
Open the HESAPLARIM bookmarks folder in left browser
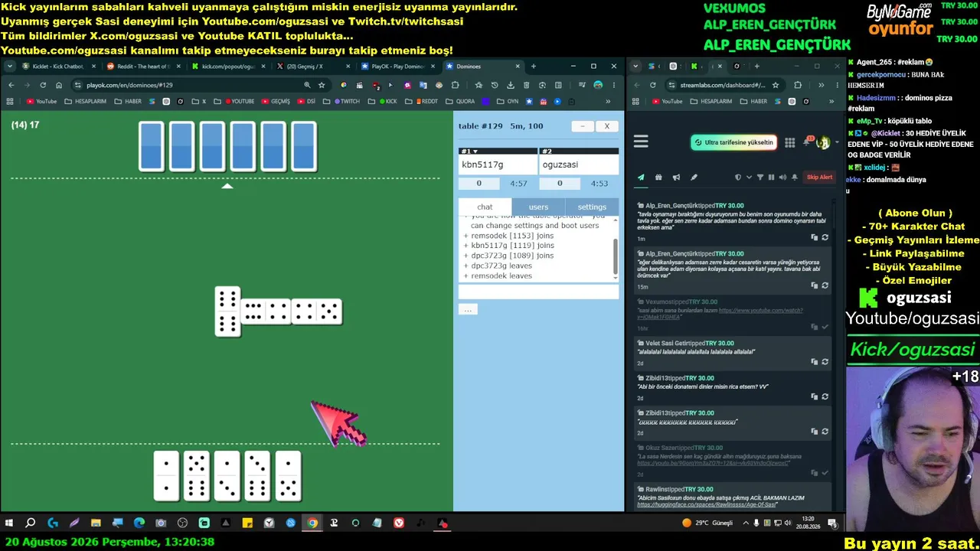pyautogui.click(x=86, y=101)
